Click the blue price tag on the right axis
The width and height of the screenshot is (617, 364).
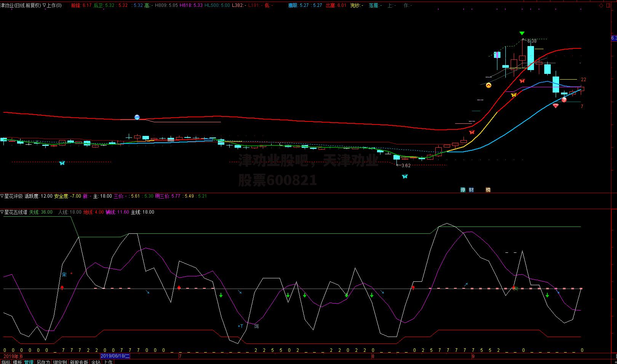pos(614,38)
